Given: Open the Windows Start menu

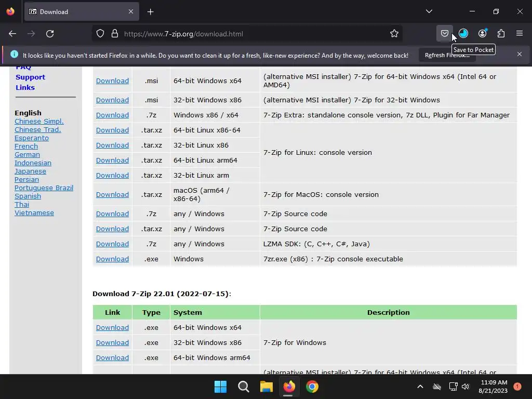Looking at the screenshot, I should (220, 387).
